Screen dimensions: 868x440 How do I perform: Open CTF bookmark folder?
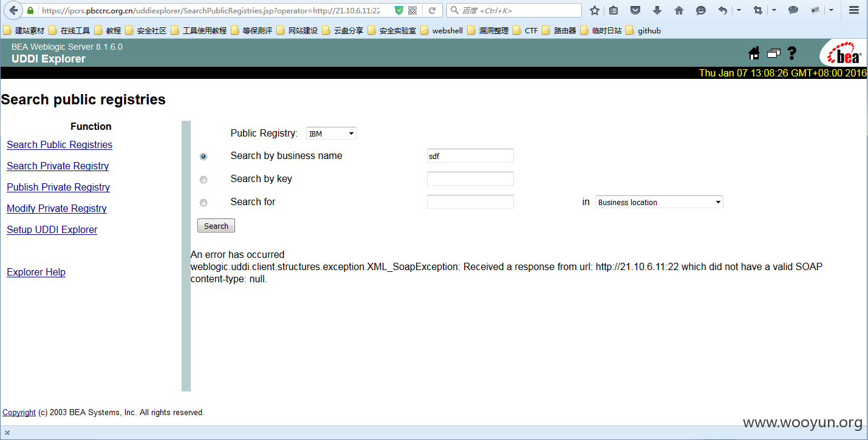pos(525,30)
